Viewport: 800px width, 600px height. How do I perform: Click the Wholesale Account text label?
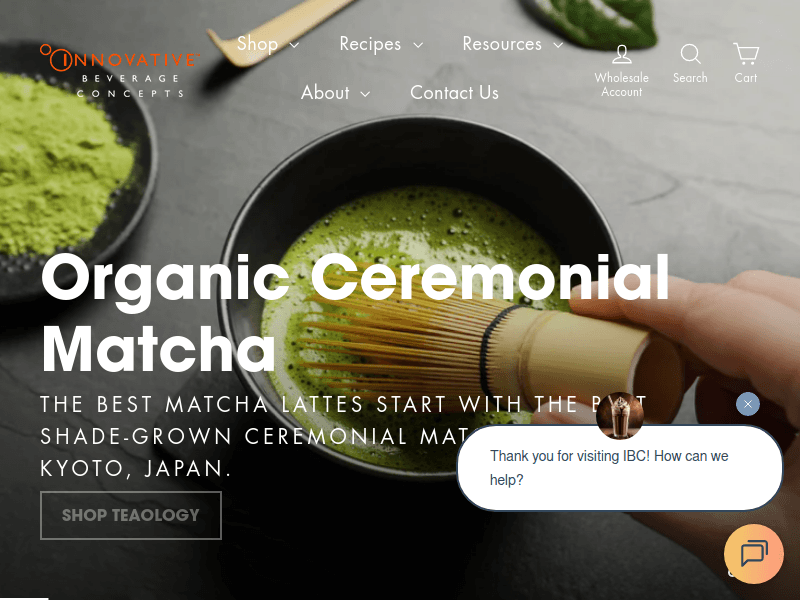point(621,85)
